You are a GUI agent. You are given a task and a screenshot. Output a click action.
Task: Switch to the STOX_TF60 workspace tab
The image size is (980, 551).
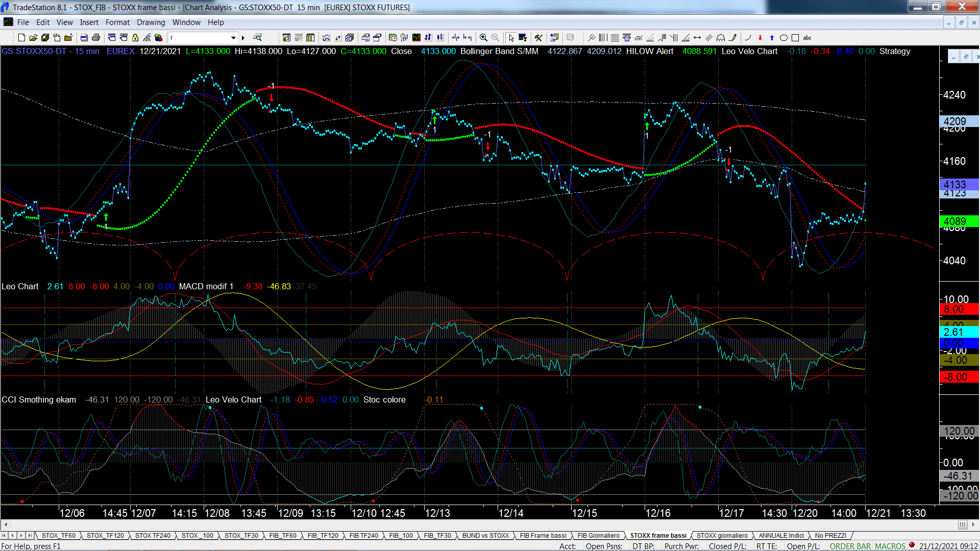click(x=58, y=535)
